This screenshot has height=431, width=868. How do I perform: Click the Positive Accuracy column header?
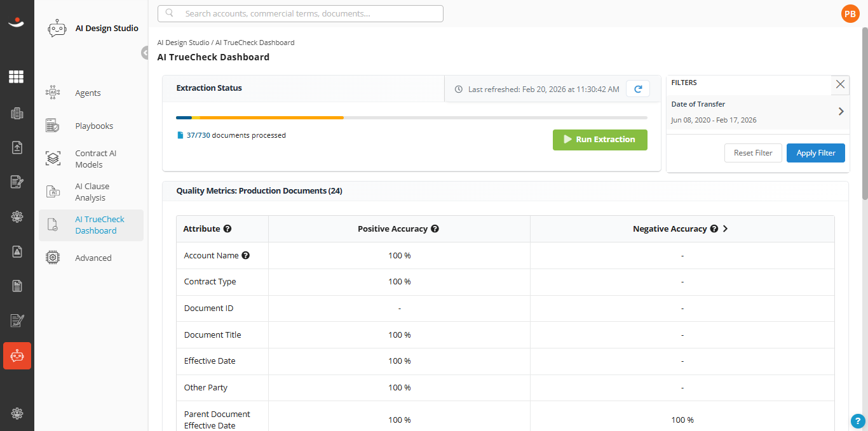pos(392,229)
